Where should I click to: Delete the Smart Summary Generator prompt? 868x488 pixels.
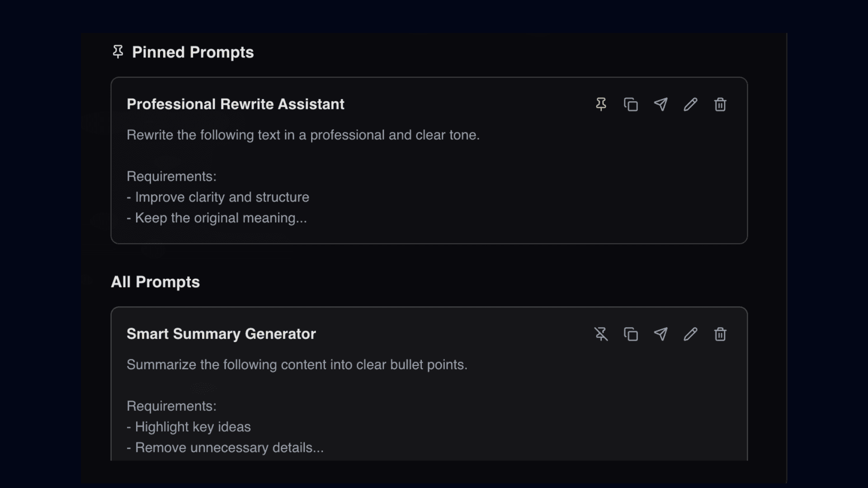[x=720, y=334]
